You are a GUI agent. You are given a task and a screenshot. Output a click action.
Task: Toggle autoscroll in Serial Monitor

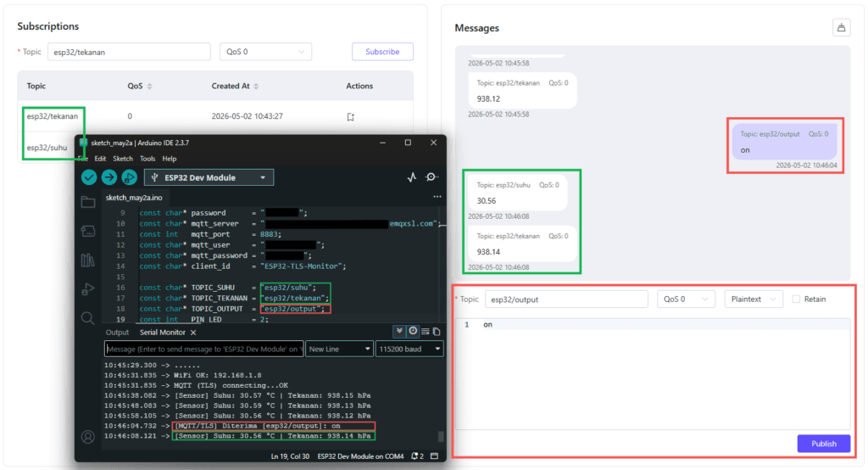pyautogui.click(x=399, y=332)
